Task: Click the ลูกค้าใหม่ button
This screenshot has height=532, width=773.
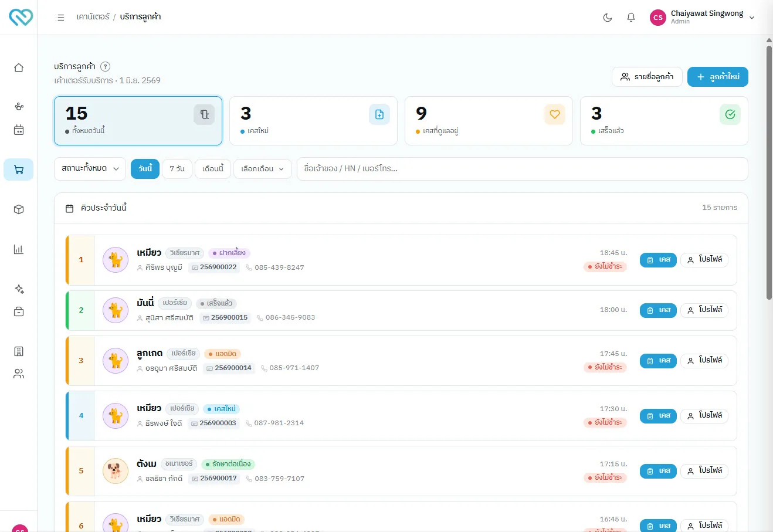Action: (718, 77)
